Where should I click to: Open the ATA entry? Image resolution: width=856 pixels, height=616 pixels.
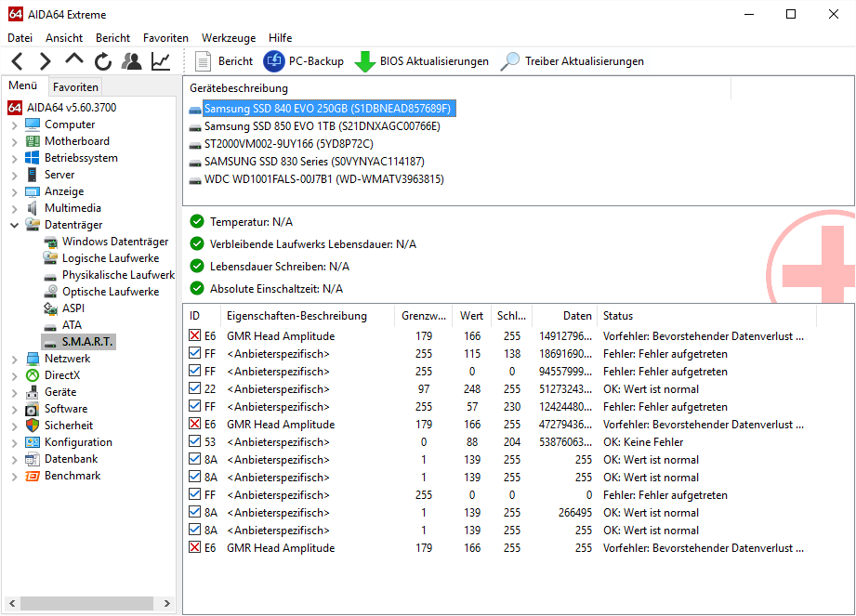click(72, 325)
